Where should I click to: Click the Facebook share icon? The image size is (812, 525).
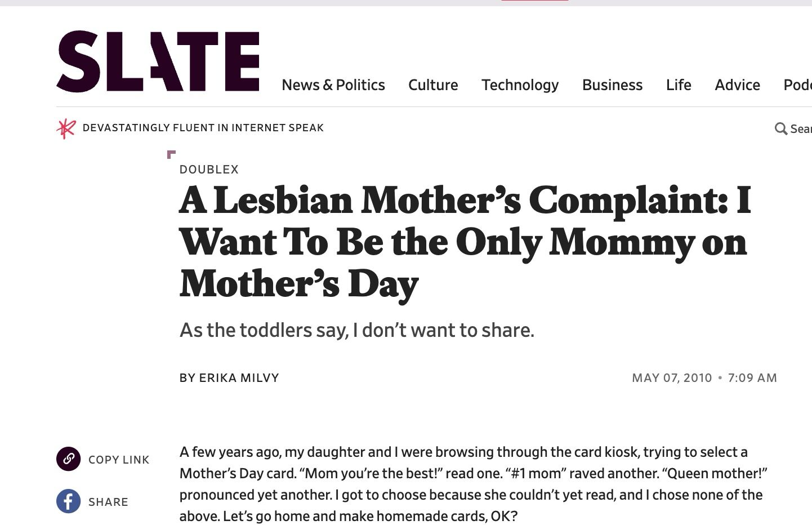(x=69, y=501)
